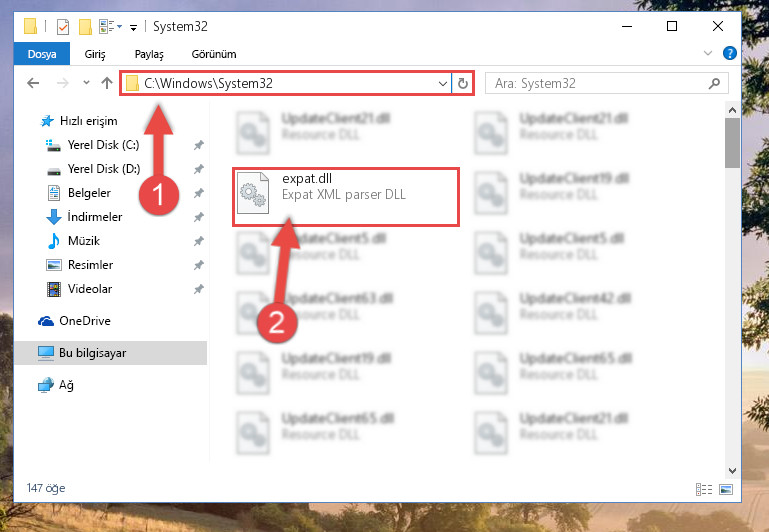Switch to large icons view in status bar

(726, 489)
